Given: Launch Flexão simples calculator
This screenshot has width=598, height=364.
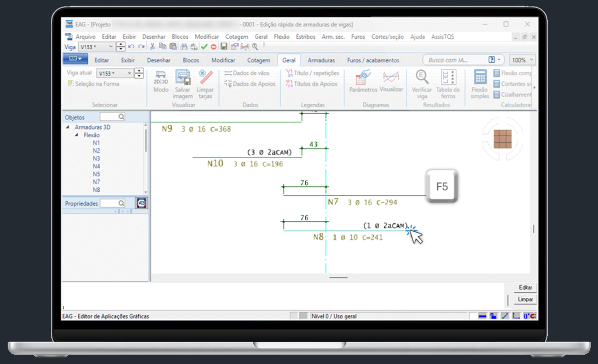Looking at the screenshot, I should [480, 78].
